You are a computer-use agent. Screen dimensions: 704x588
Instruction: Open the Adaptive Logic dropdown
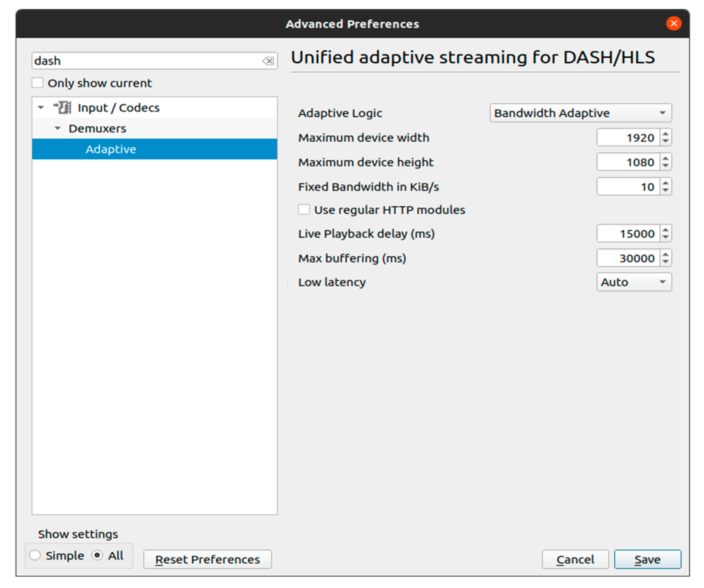(580, 113)
